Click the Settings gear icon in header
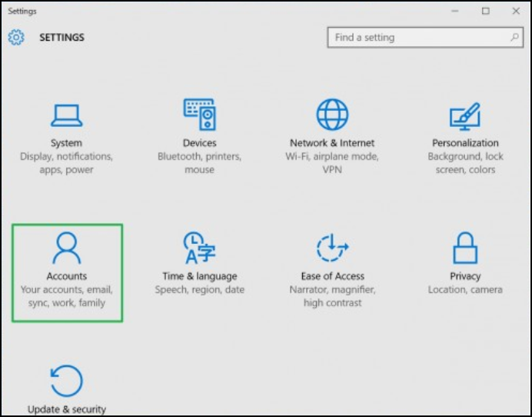 [x=17, y=38]
